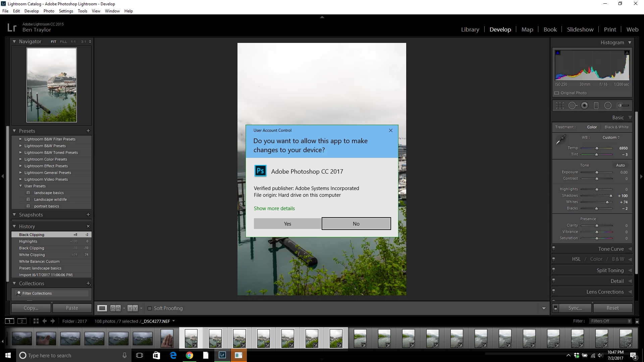Activate the Red Eye Correction tool
The height and width of the screenshot is (362, 644).
[584, 106]
